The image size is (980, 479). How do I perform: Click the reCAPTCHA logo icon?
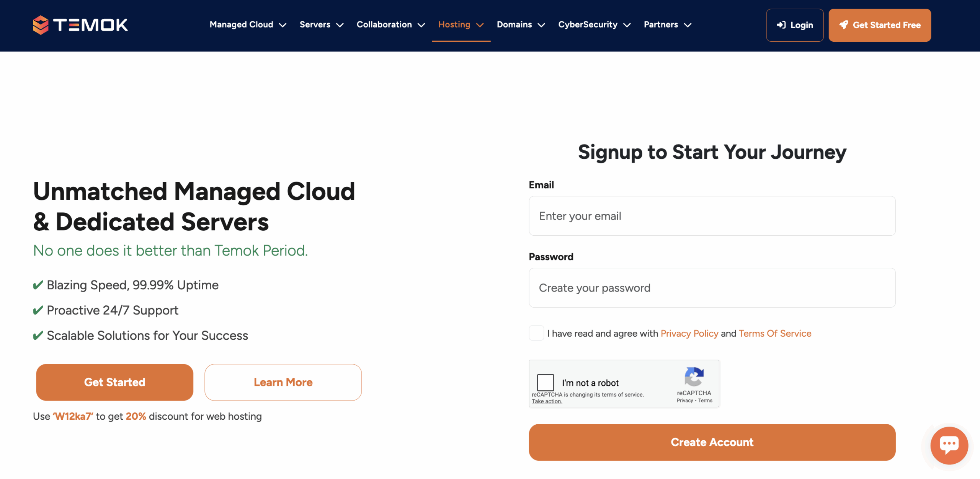694,377
